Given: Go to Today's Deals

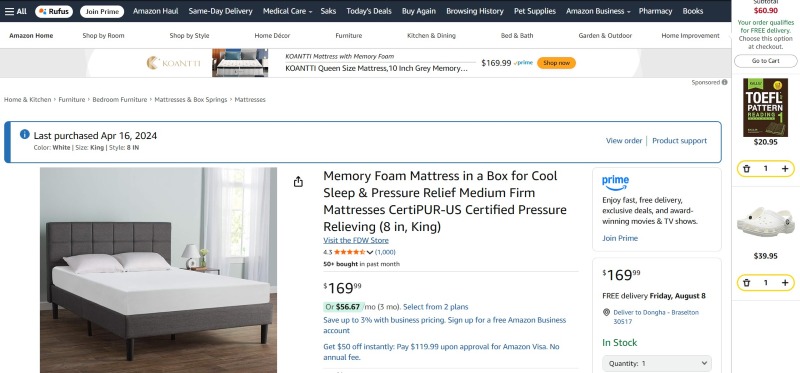Looking at the screenshot, I should pyautogui.click(x=369, y=11).
